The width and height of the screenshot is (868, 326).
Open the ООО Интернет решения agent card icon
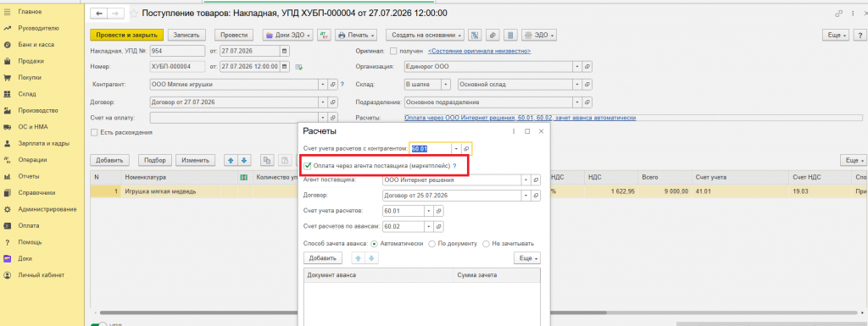(x=536, y=180)
